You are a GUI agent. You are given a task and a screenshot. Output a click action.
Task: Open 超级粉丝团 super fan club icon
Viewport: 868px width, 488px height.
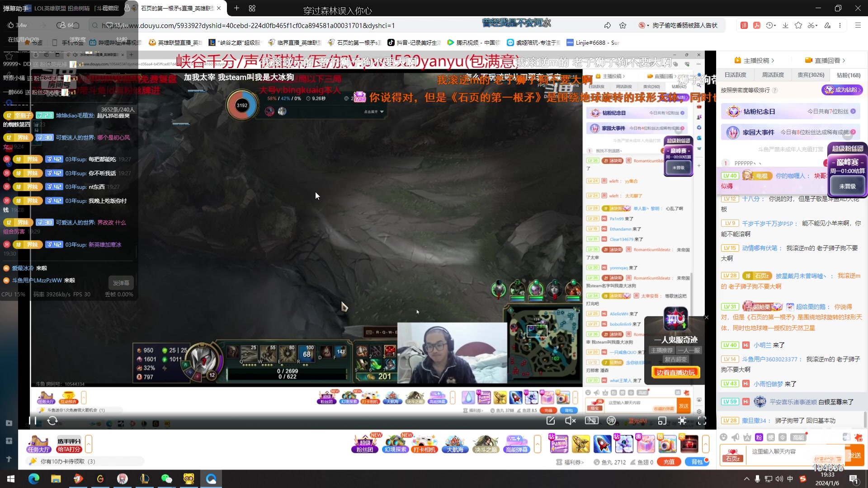click(x=365, y=444)
